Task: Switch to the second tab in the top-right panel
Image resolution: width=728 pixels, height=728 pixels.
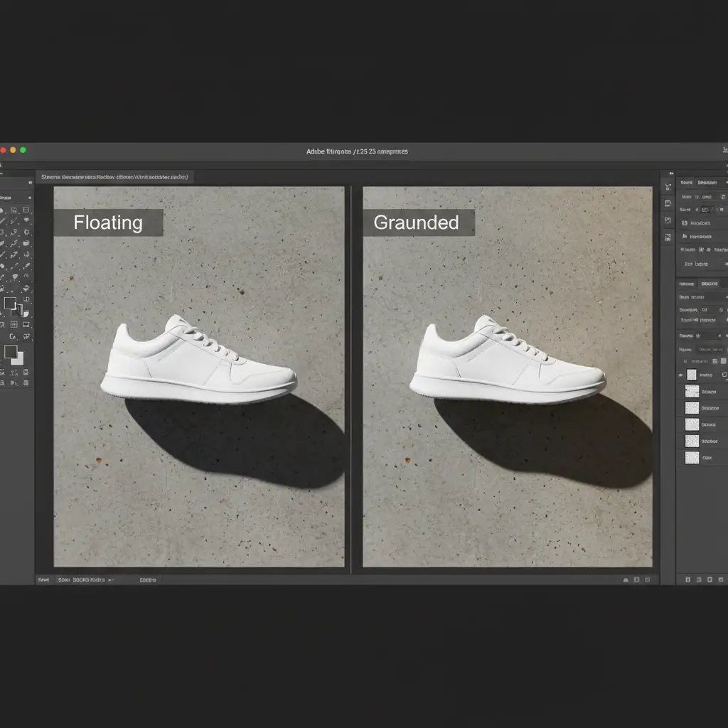Action: pos(707,183)
